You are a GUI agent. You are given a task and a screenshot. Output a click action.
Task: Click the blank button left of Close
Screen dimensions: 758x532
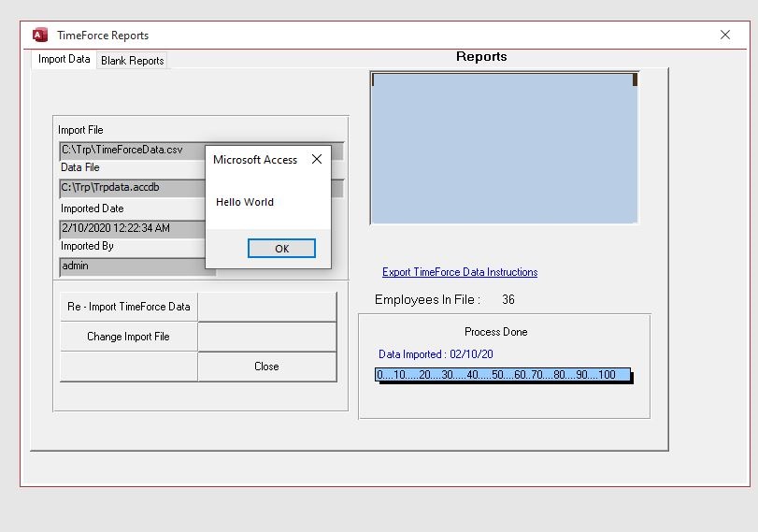[x=129, y=367]
